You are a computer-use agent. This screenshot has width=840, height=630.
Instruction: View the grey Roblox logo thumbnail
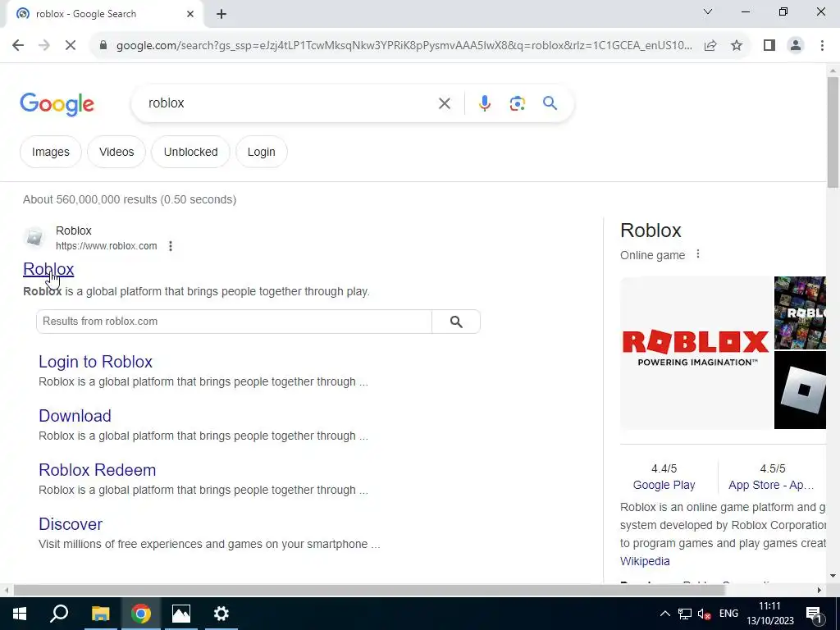[x=800, y=390]
